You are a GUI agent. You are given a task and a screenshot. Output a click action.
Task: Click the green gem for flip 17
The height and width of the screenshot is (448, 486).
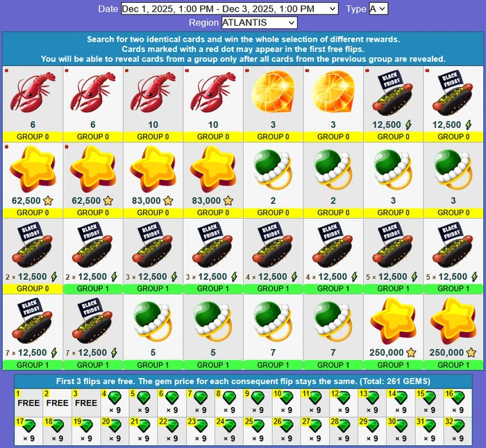29,426
